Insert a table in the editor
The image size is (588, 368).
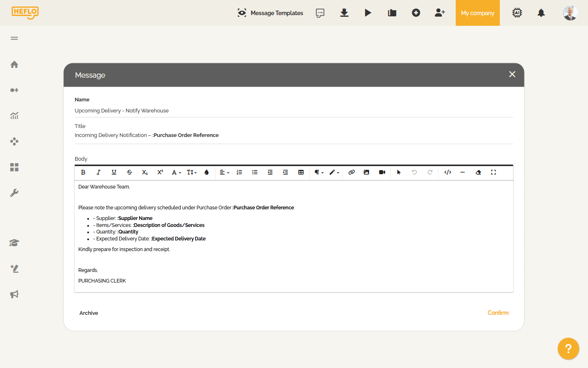(x=301, y=173)
